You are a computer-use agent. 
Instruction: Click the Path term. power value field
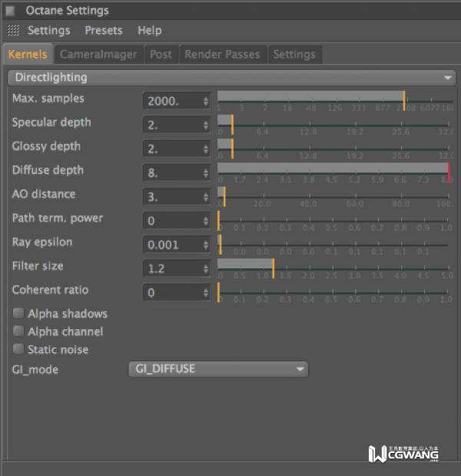[177, 221]
